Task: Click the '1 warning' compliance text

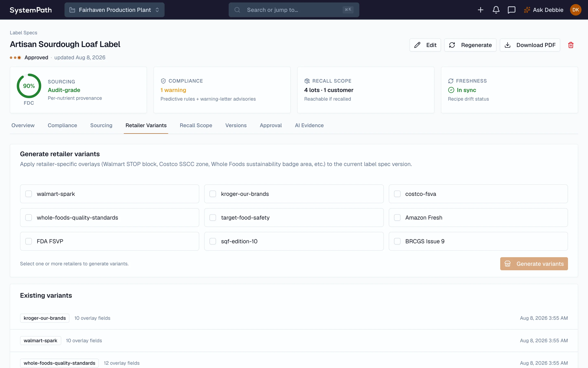Action: 173,90
